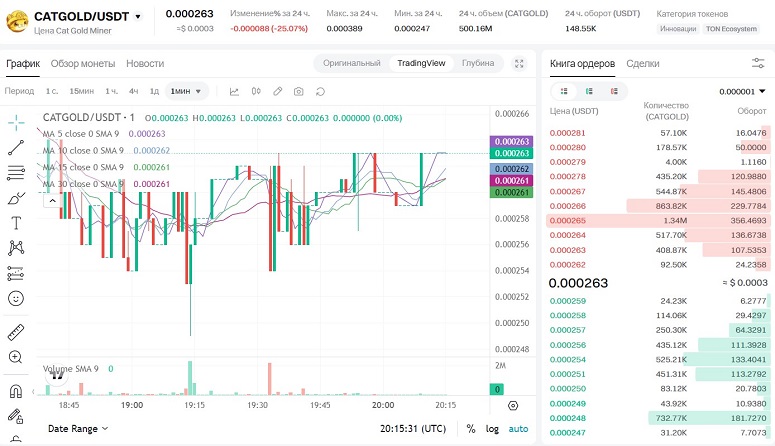775x446 pixels.
Task: Click the Volume SMA 9 legend
Action: (x=70, y=369)
